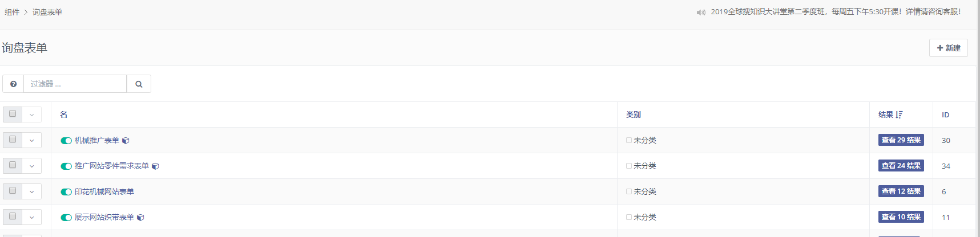Click cube icon beside 推广网站零件需求表单
Image resolution: width=980 pixels, height=237 pixels.
click(x=155, y=166)
